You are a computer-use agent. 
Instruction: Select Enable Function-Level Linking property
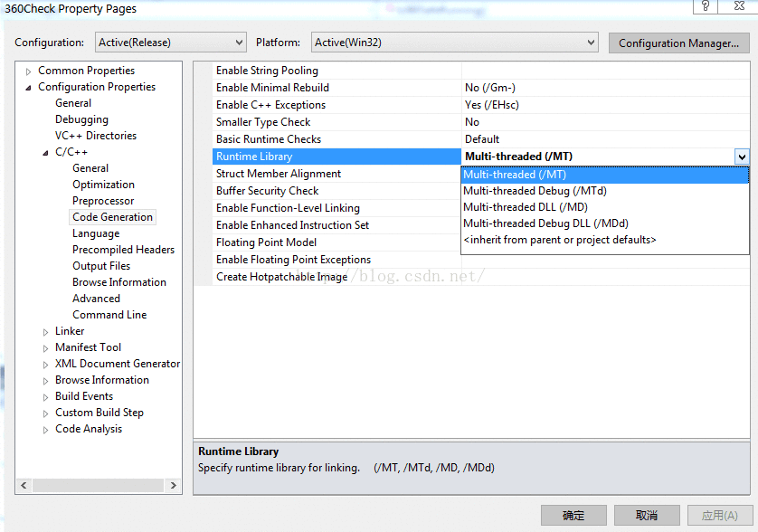click(x=337, y=208)
